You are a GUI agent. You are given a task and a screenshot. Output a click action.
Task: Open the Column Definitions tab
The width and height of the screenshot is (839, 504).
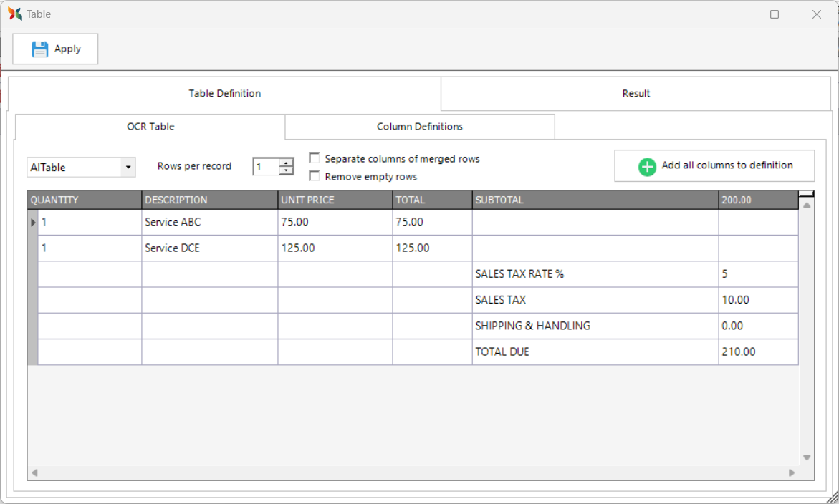click(420, 127)
